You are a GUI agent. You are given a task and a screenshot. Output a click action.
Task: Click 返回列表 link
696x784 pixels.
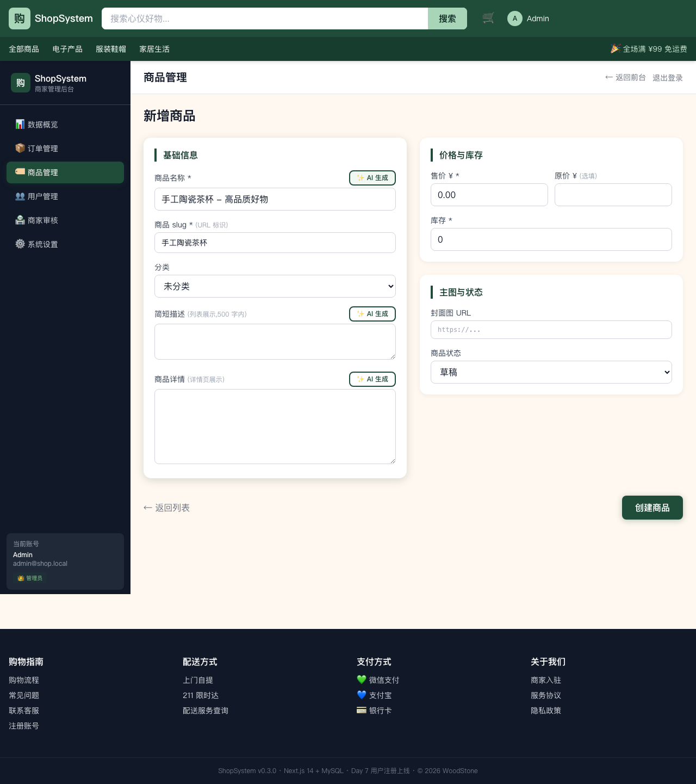pyautogui.click(x=166, y=508)
